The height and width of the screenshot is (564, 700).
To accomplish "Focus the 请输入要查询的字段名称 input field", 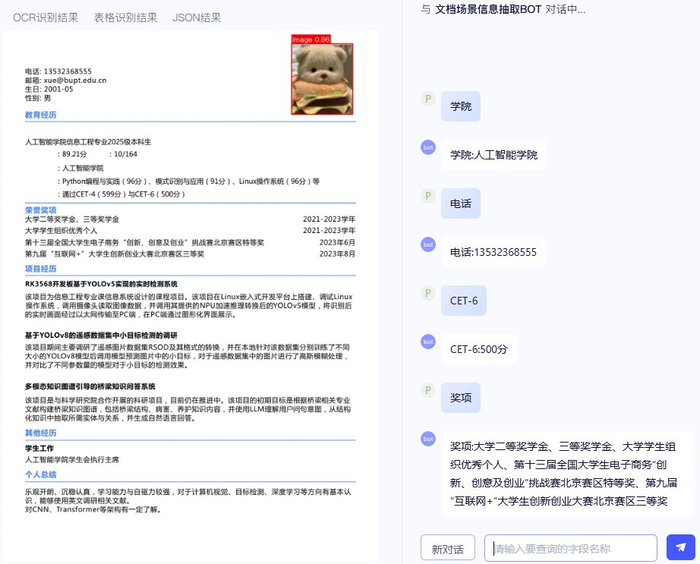I will click(x=571, y=548).
